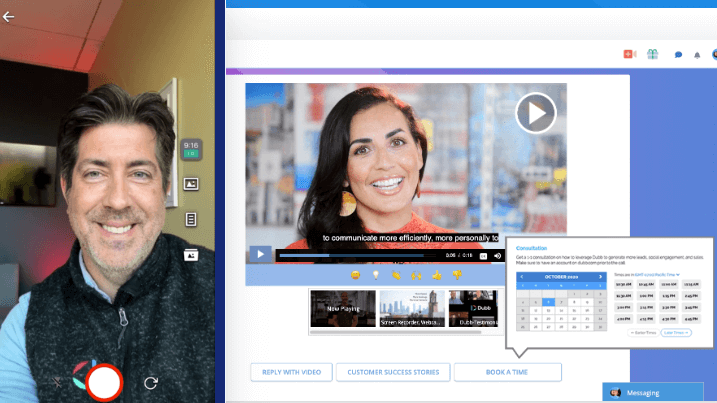Screen dimensions: 717x403
Task: Select October 20 in the calendar
Action: (x=548, y=318)
